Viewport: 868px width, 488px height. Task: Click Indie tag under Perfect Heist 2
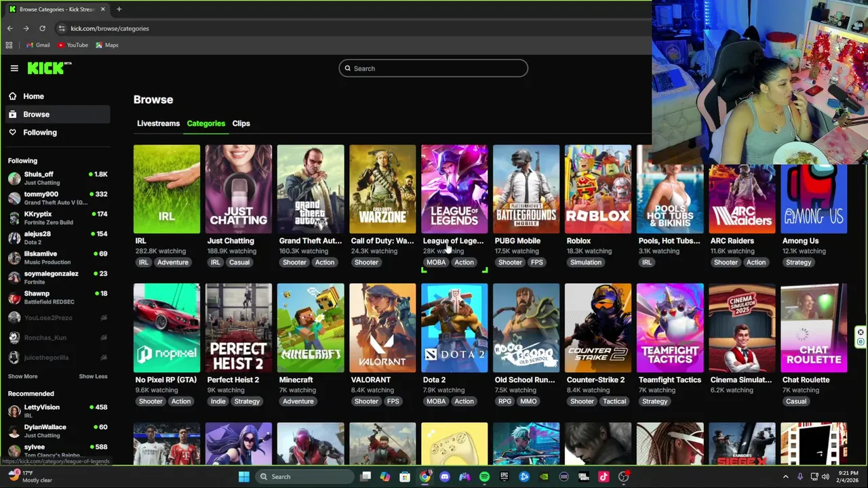(x=218, y=401)
